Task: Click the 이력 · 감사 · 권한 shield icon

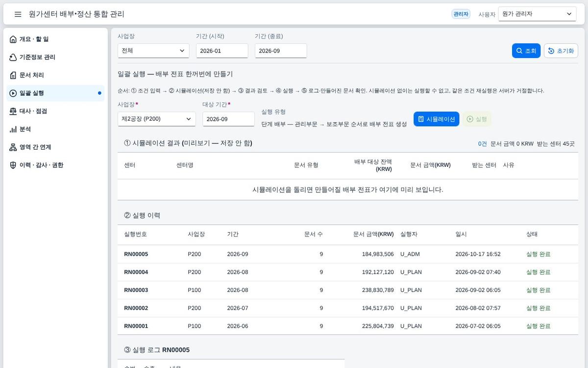Action: (13, 165)
